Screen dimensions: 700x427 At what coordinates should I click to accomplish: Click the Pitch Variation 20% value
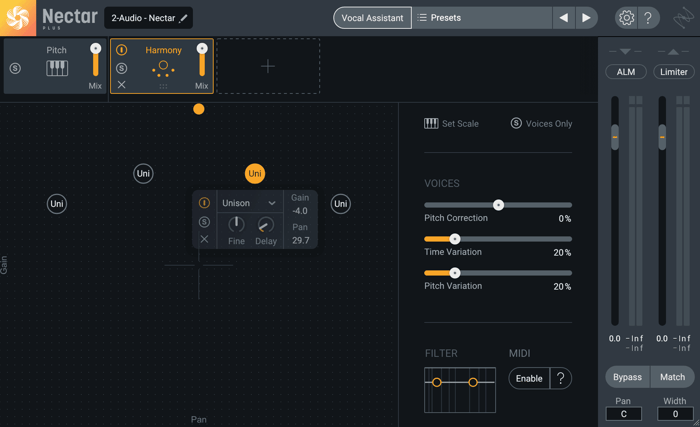point(562,286)
